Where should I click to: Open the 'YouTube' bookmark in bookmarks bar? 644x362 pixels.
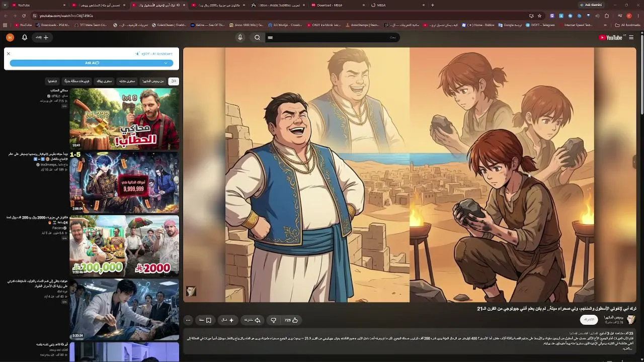23,25
